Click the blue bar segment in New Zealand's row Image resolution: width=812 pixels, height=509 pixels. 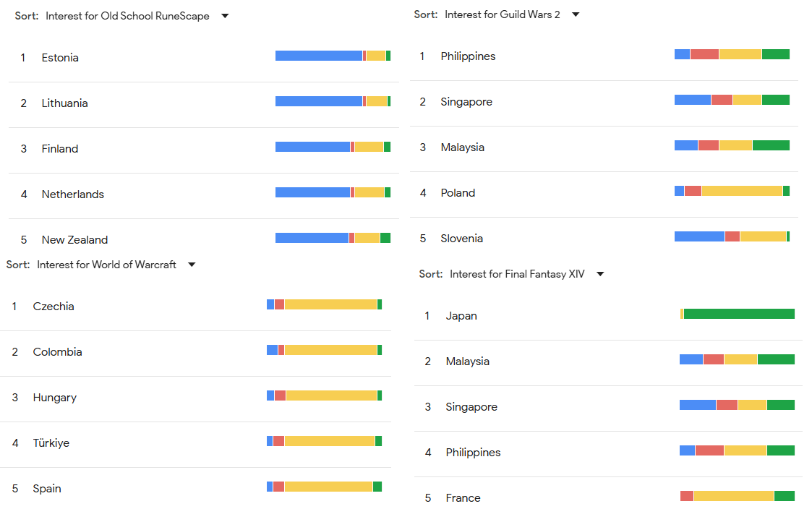tap(312, 238)
